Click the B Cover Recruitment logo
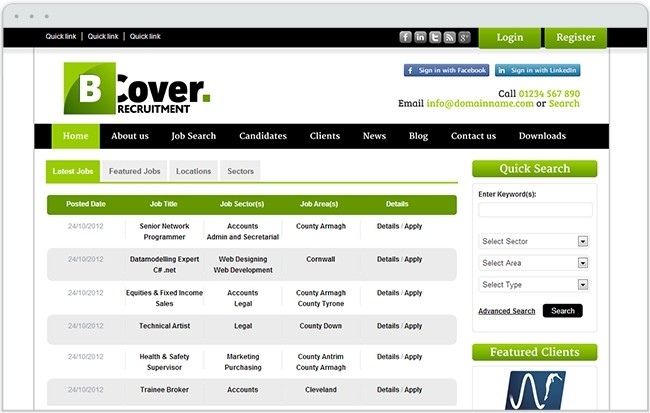The height and width of the screenshot is (413, 650). [137, 88]
